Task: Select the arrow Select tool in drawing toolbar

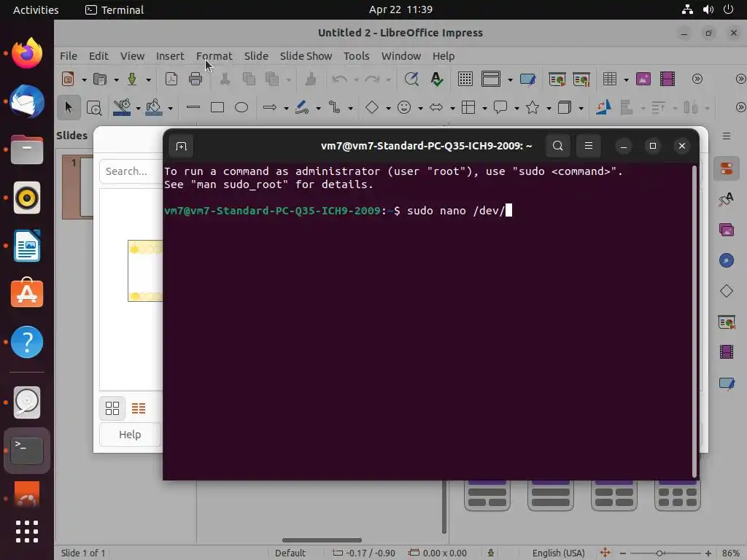Action: [x=69, y=108]
